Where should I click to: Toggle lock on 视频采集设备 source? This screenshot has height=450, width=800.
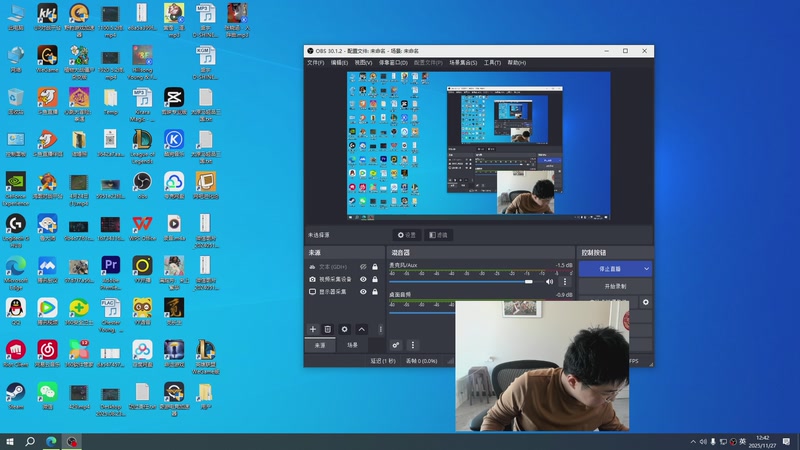pos(375,279)
